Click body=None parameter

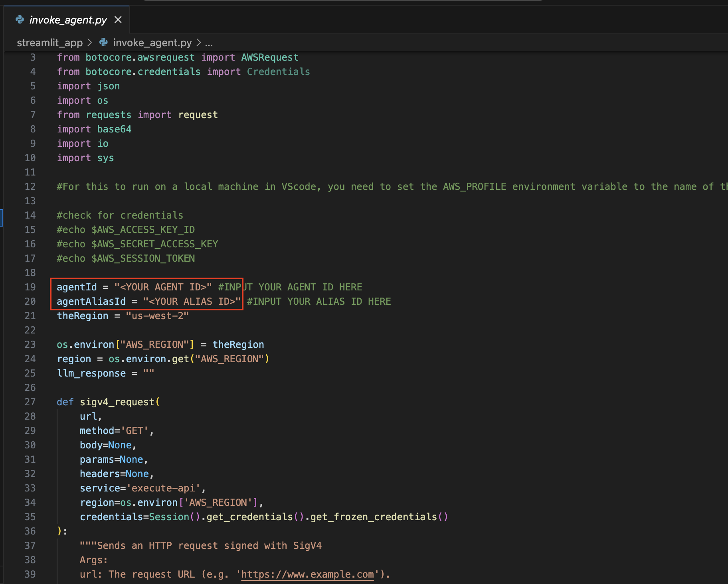(106, 445)
